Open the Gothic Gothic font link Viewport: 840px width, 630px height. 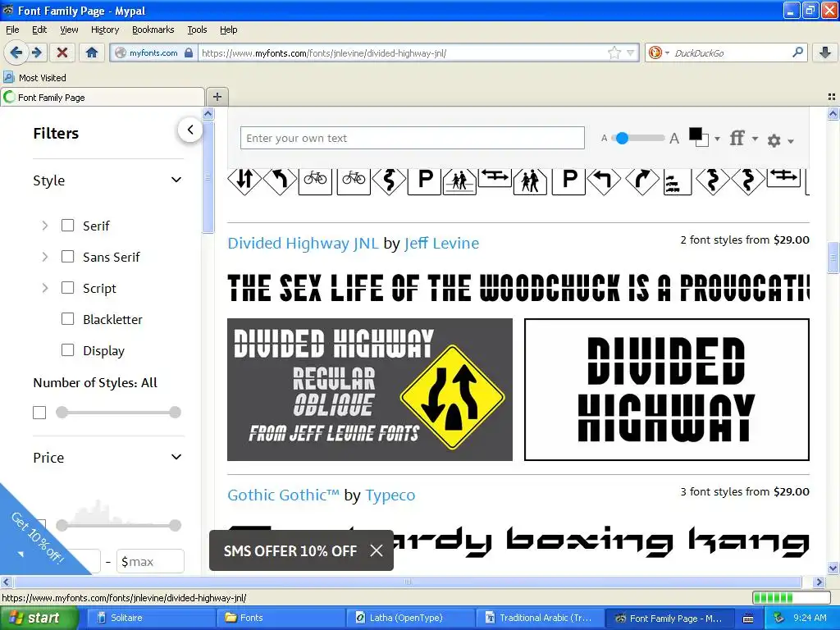(x=283, y=495)
